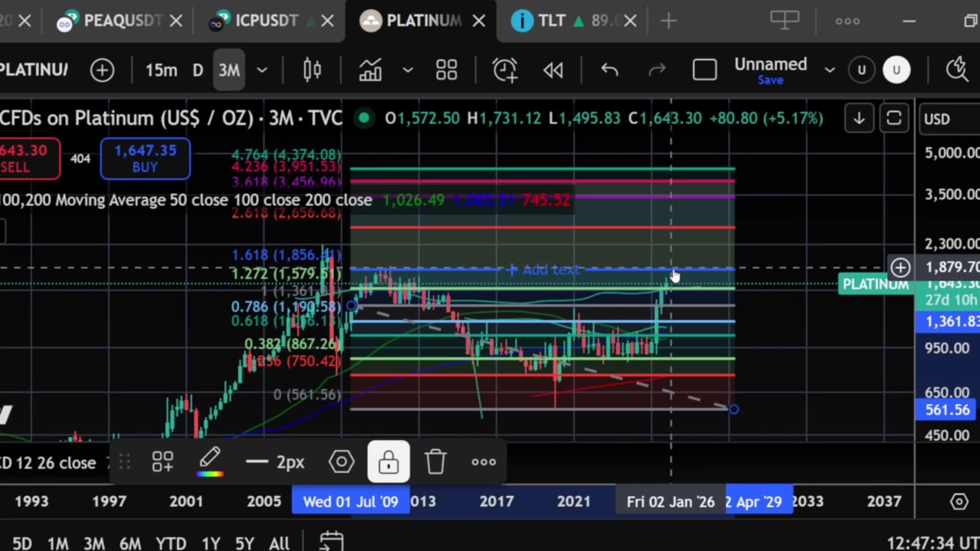
Task: Show All data range
Action: [279, 543]
